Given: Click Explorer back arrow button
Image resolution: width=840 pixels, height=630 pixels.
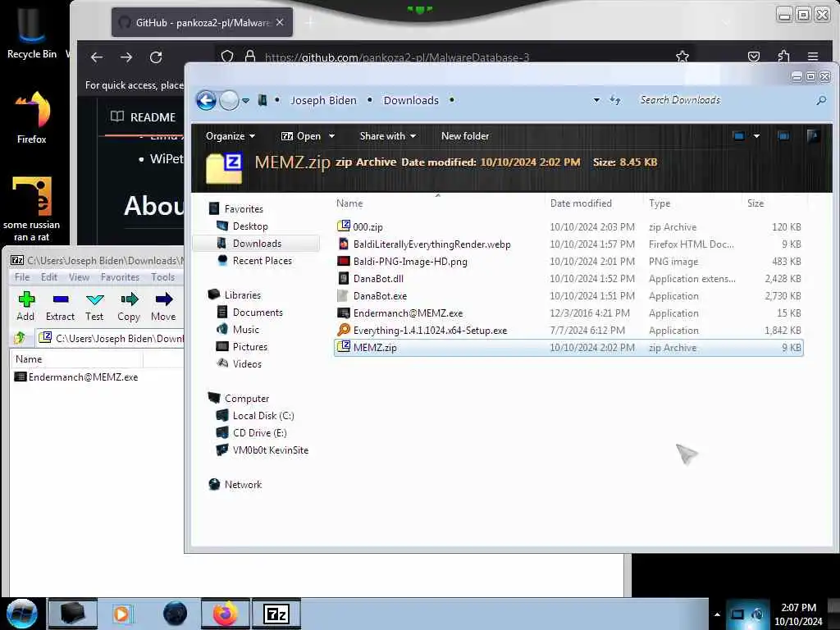Looking at the screenshot, I should pyautogui.click(x=206, y=100).
